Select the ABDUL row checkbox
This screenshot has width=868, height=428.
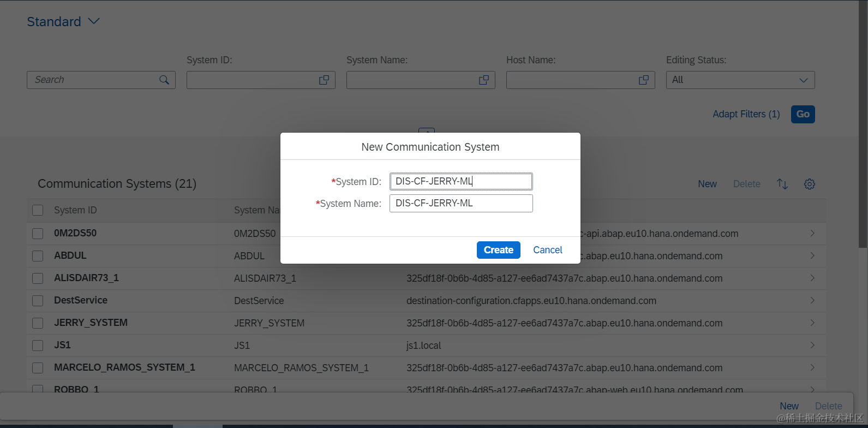38,256
